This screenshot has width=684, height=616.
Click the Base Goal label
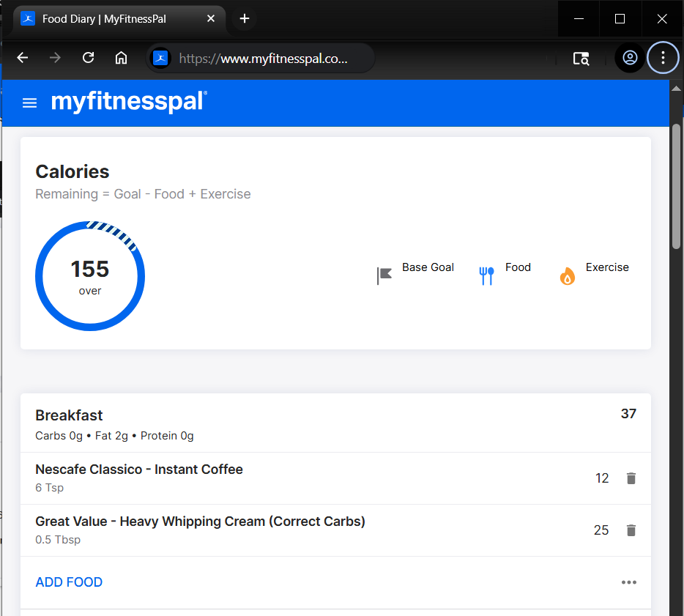coord(428,267)
